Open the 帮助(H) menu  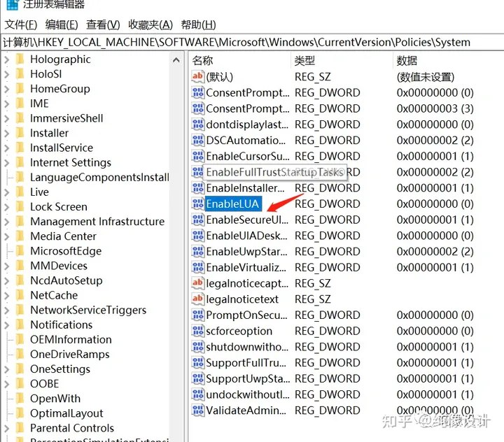tap(198, 24)
